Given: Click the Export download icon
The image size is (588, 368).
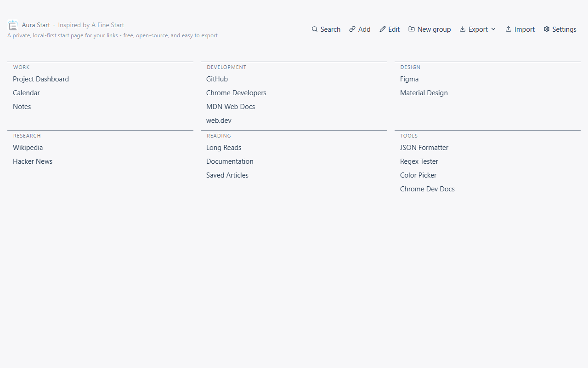Looking at the screenshot, I should point(463,29).
